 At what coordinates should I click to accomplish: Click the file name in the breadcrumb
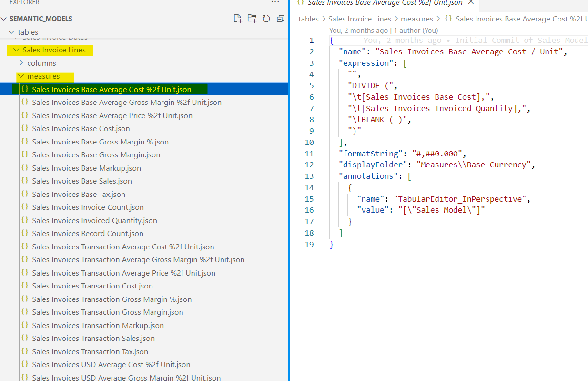522,19
